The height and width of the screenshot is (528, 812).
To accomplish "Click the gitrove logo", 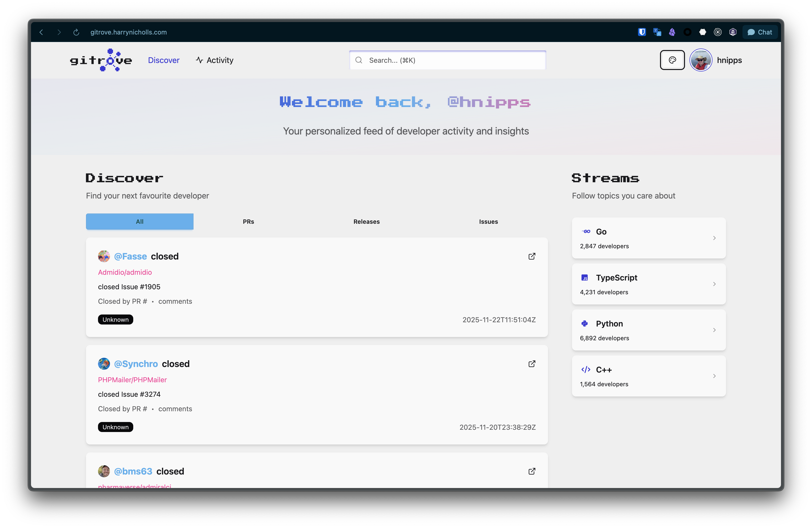I will point(101,60).
